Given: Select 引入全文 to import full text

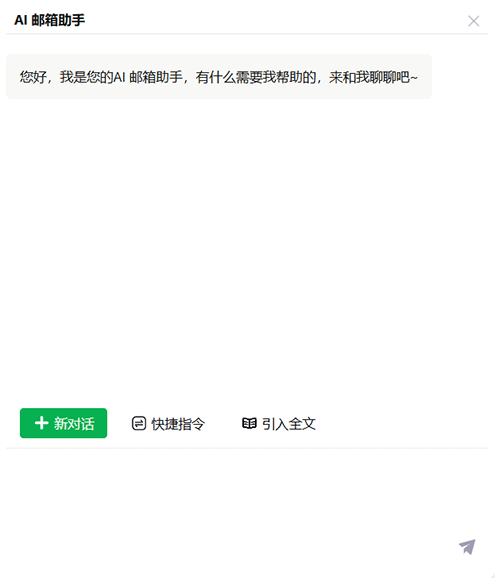Looking at the screenshot, I should coord(279,424).
